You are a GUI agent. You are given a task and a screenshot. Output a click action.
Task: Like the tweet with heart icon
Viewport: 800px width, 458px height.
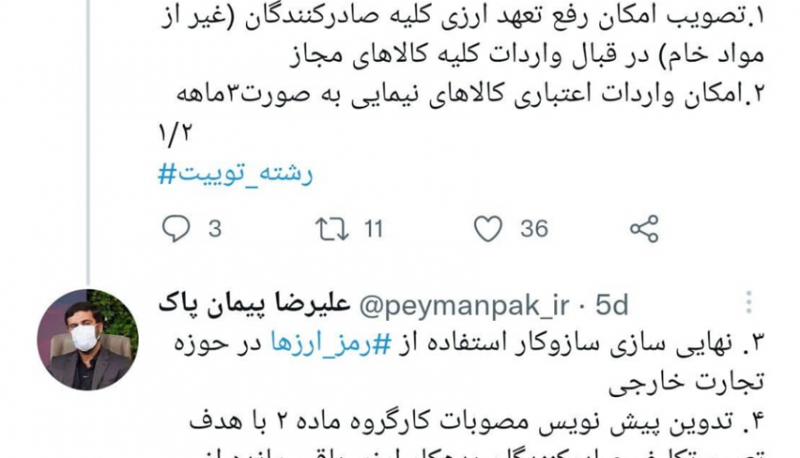[x=488, y=228]
